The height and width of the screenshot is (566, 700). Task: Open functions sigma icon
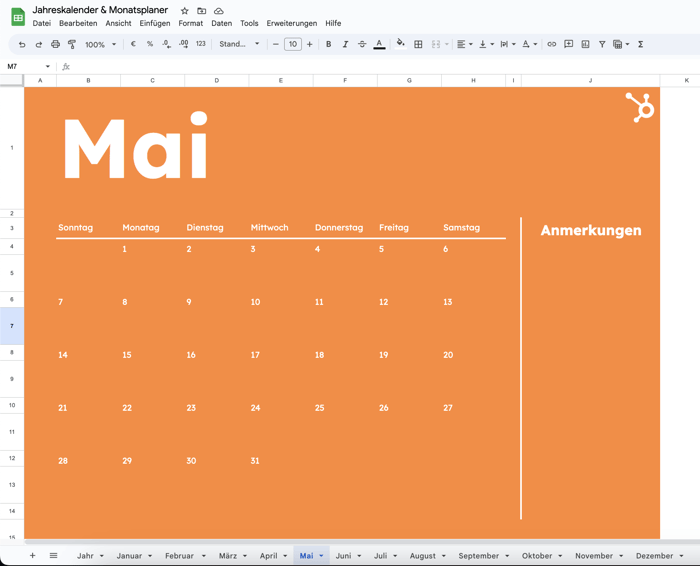pyautogui.click(x=641, y=44)
